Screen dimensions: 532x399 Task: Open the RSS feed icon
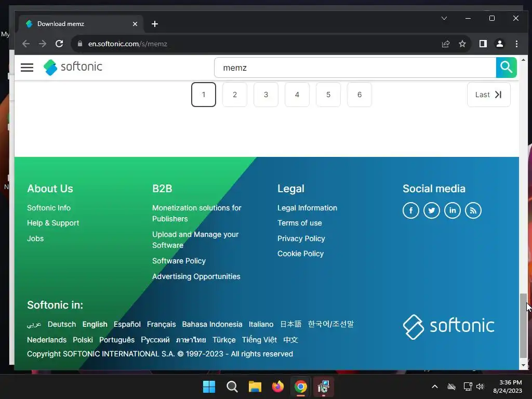tap(473, 210)
